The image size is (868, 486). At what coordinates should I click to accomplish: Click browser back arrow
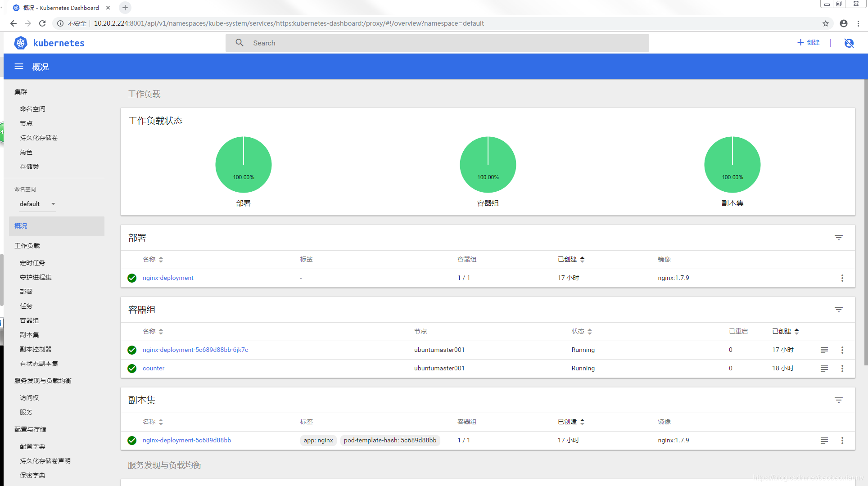pos(13,23)
